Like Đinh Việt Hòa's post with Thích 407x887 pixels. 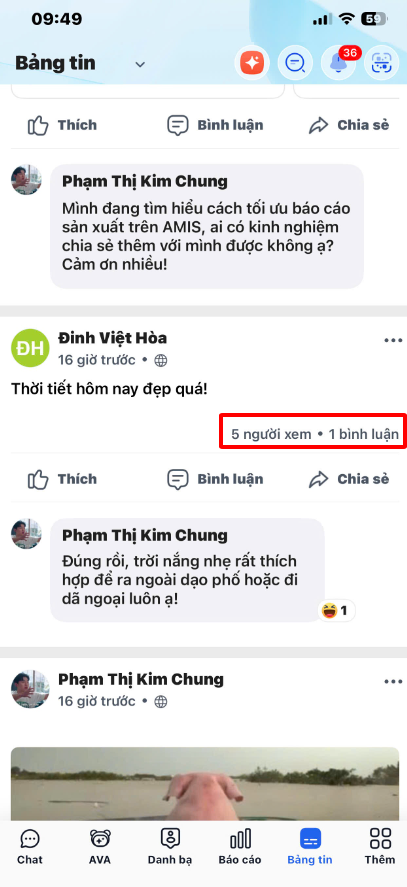62,479
